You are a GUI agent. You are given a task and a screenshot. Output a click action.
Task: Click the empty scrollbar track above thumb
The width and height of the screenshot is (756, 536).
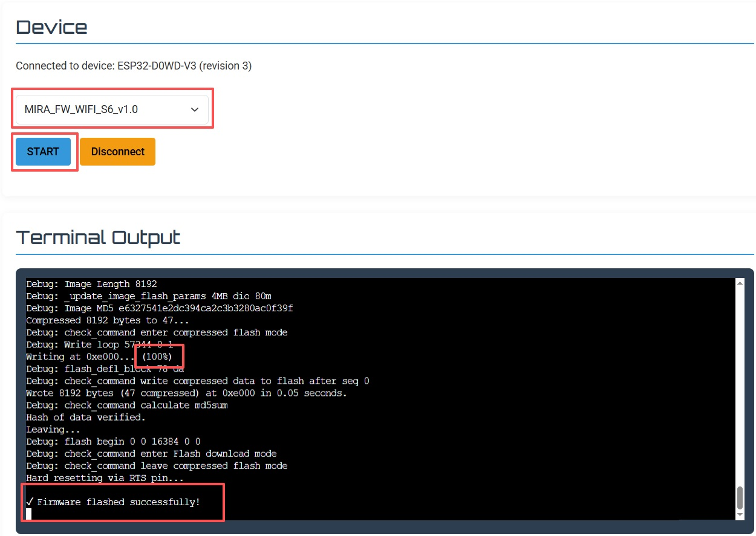(739, 387)
